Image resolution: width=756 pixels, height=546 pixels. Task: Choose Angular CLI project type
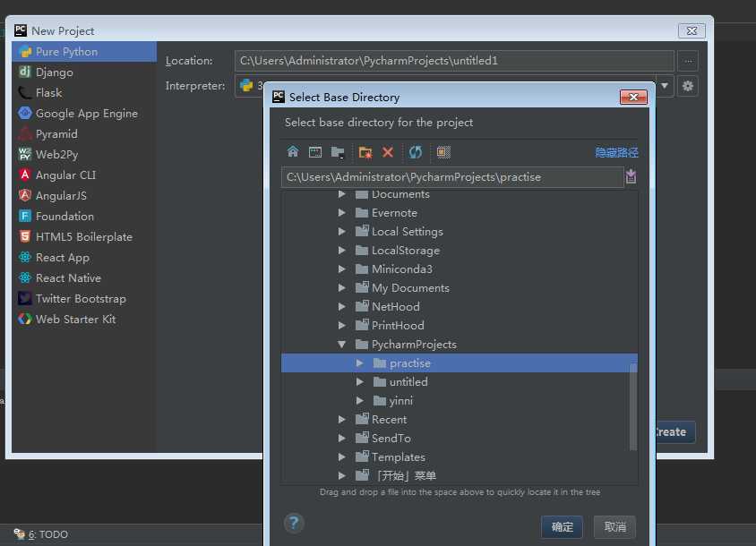[84, 175]
